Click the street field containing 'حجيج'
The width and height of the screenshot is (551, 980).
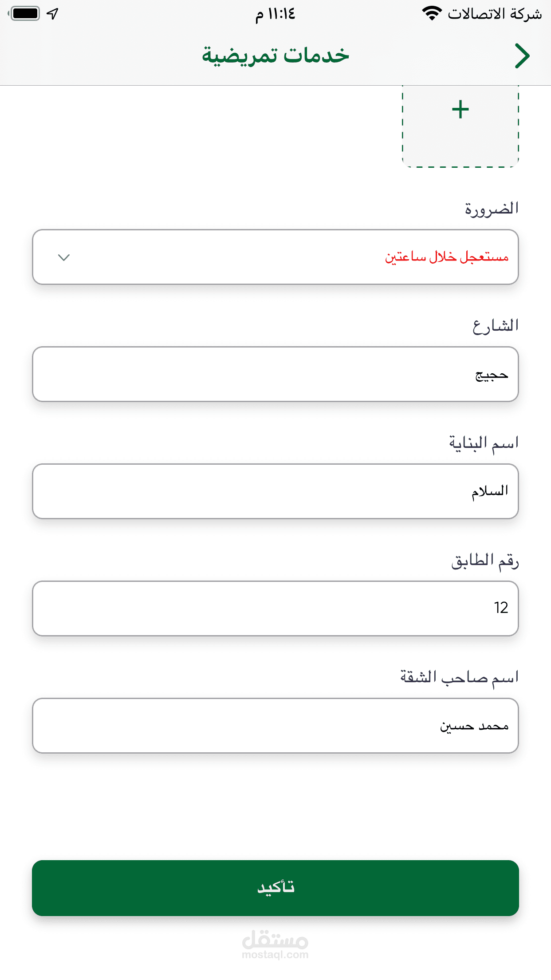[275, 374]
